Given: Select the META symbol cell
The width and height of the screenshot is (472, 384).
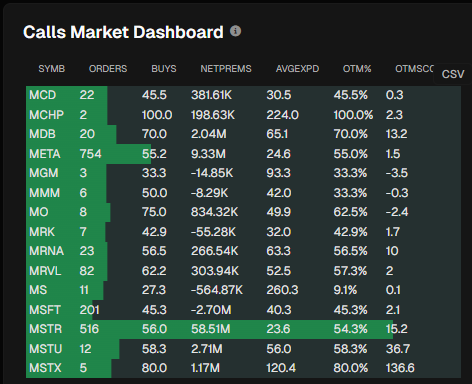Looking at the screenshot, I should click(x=45, y=154).
